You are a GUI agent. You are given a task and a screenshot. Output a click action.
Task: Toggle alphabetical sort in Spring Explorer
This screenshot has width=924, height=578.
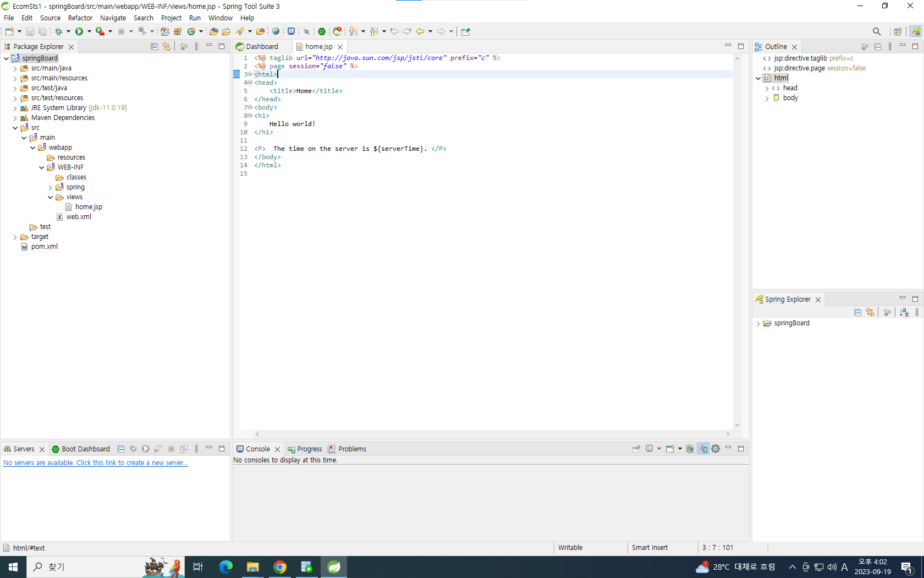904,312
